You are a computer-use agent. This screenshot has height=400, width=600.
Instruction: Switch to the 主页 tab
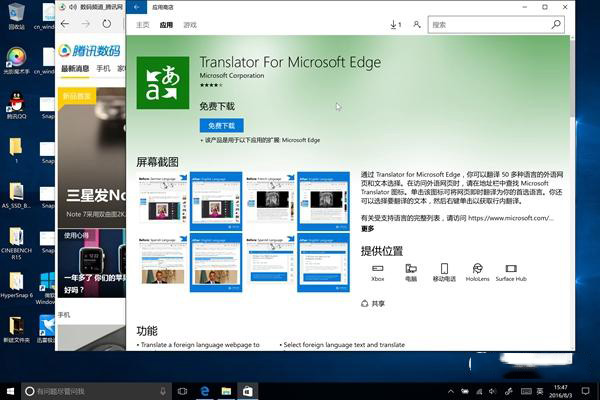142,25
